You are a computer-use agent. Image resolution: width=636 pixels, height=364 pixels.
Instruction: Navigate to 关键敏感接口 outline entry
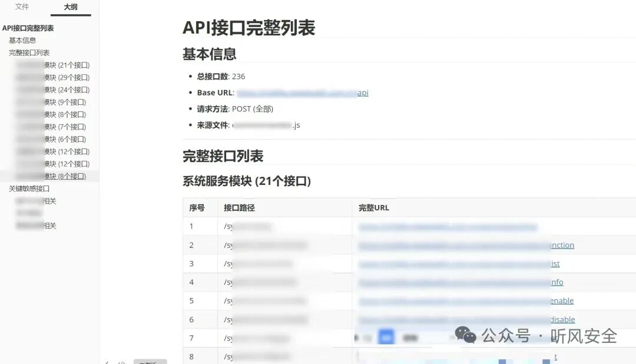[x=29, y=188]
